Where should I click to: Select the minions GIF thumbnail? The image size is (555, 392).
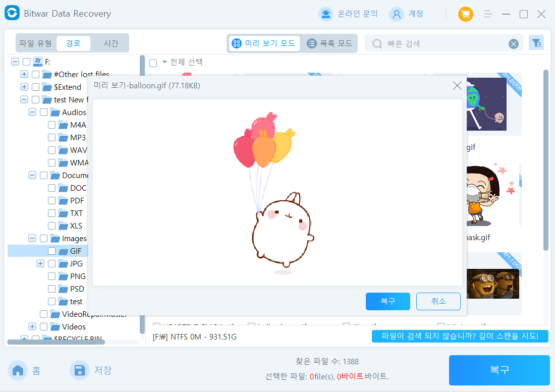(493, 284)
